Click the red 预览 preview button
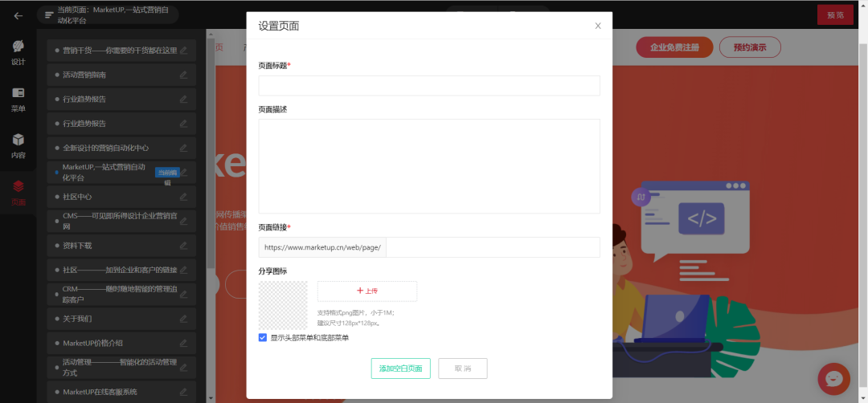This screenshot has height=403, width=868. coord(835,15)
